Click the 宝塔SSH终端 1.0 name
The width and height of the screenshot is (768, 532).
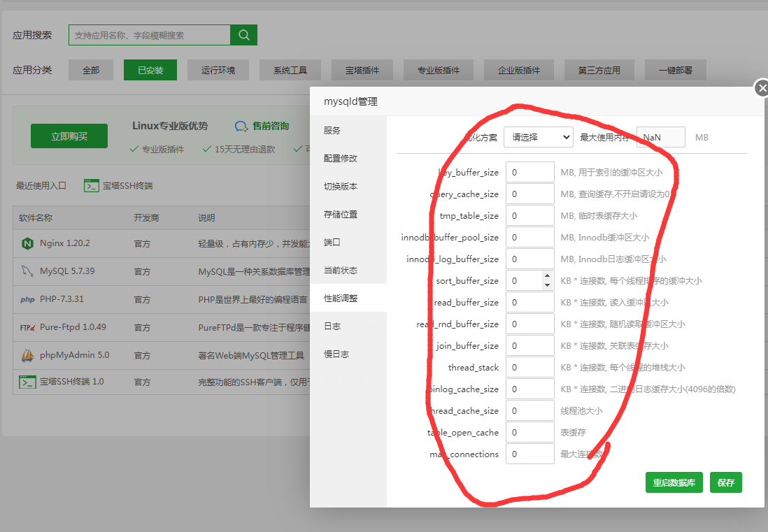coord(71,382)
